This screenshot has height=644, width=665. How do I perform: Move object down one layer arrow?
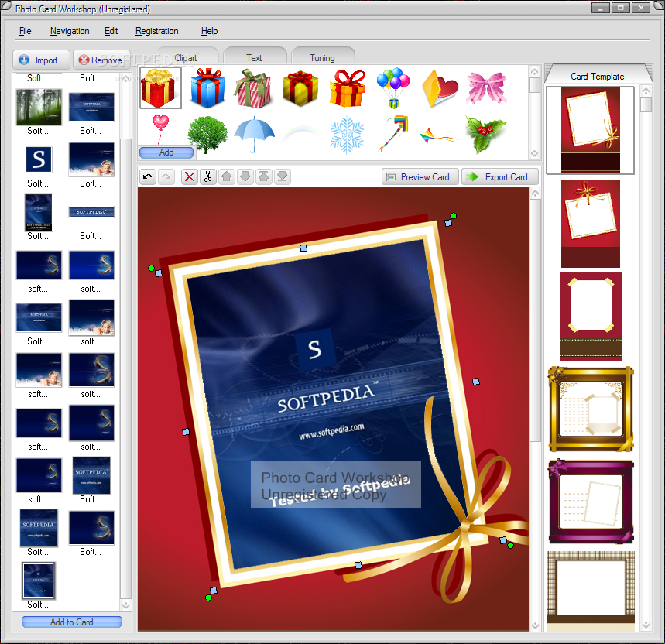click(245, 176)
